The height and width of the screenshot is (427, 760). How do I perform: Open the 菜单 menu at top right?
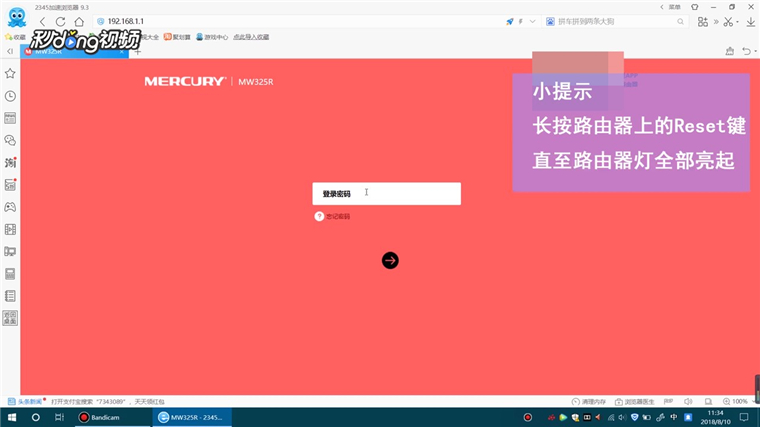[675, 7]
